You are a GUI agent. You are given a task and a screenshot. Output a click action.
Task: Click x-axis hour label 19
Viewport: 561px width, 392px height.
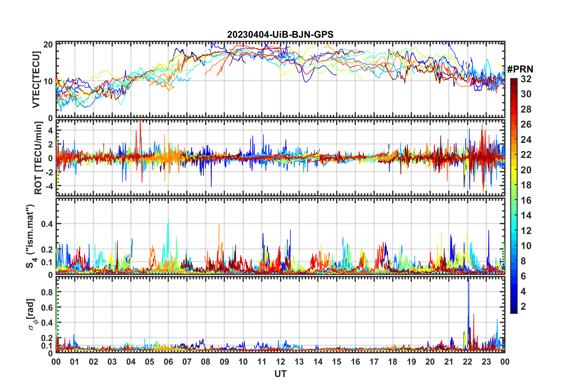coord(411,362)
